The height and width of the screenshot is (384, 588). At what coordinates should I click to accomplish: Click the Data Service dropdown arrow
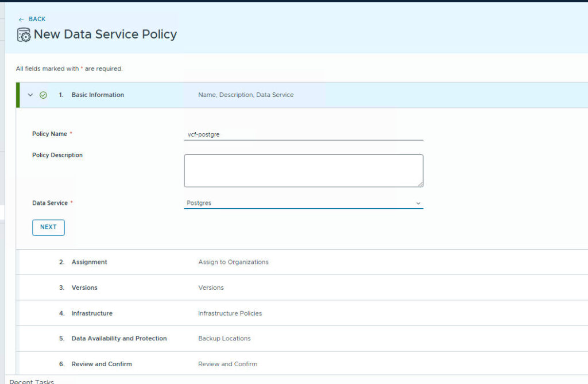(418, 203)
